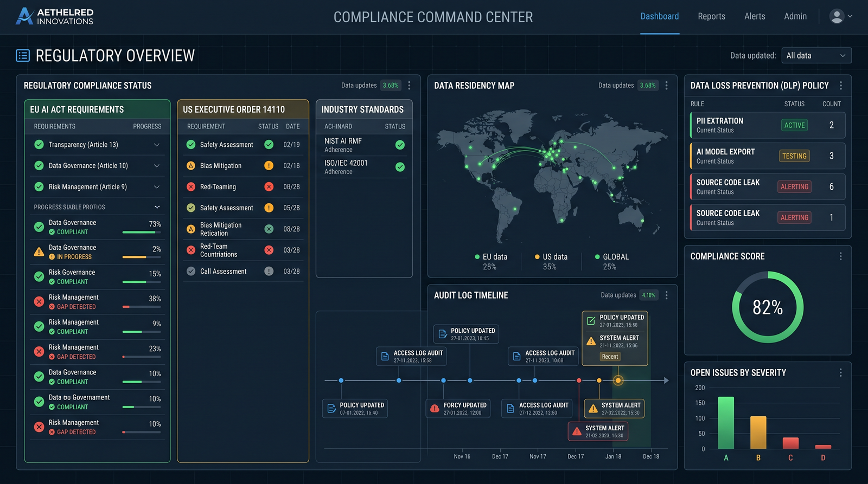The height and width of the screenshot is (484, 868).
Task: Click ALERTING badge with count 6
Action: coord(794,187)
